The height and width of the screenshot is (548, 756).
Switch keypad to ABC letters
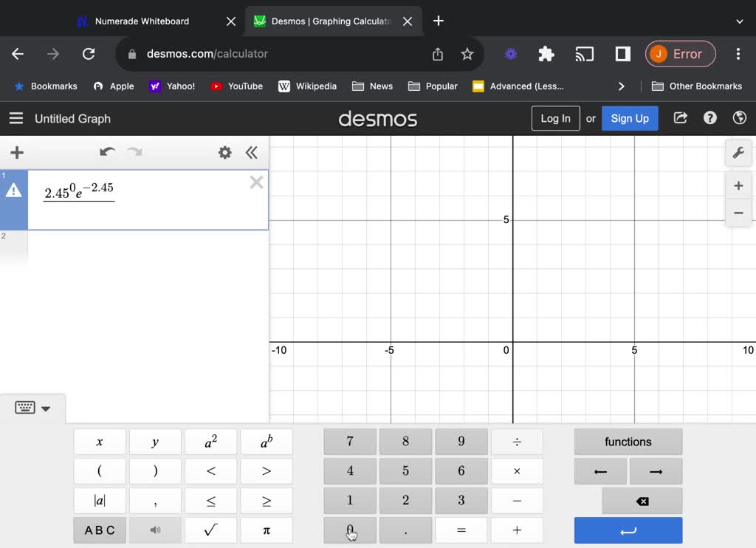pyautogui.click(x=100, y=530)
